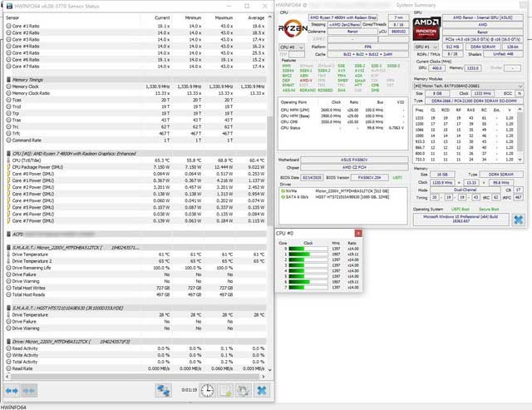
Task: Click the Read Rate row
Action: tap(136, 368)
